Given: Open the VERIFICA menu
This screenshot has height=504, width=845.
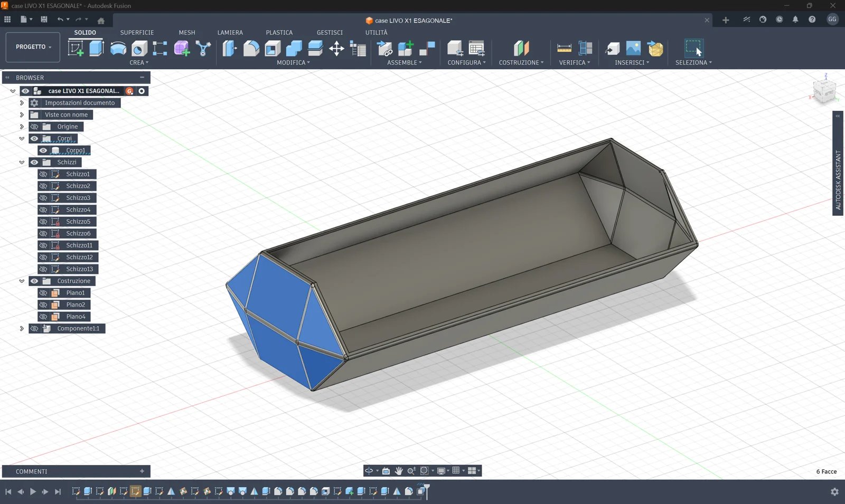Looking at the screenshot, I should (575, 62).
